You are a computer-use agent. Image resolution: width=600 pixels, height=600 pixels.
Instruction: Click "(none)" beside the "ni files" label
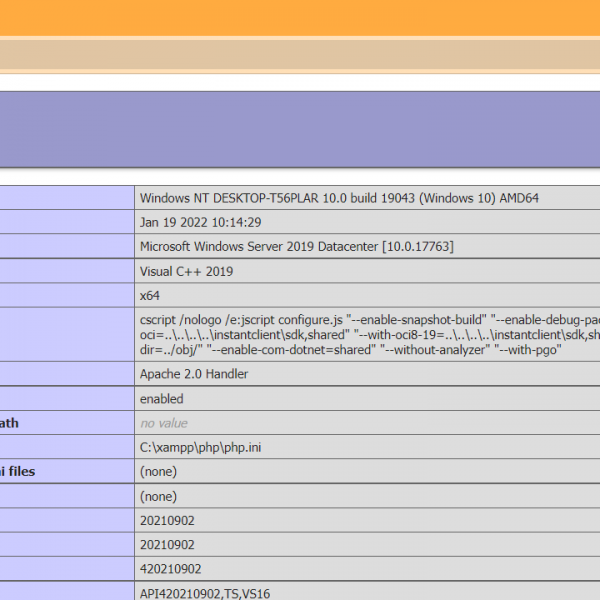158,471
